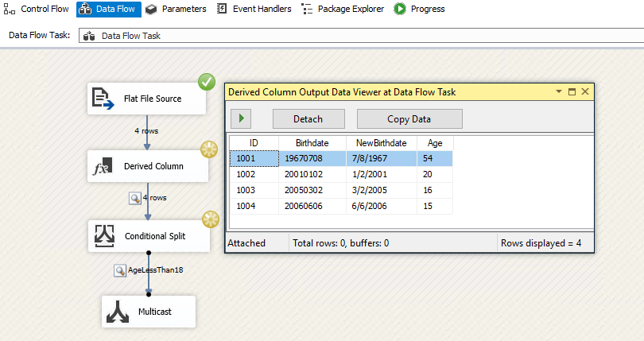Screen dimensions: 644x341
Task: Click the Detach button
Action: click(308, 118)
